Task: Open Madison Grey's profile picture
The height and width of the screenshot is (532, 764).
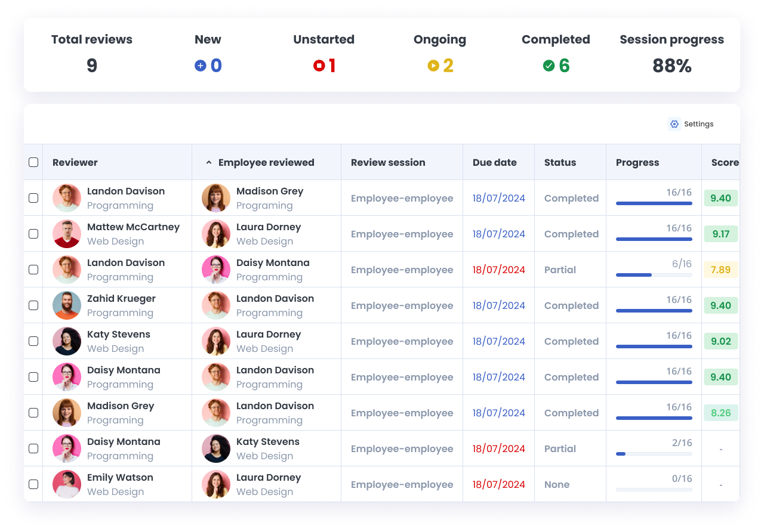Action: [x=215, y=197]
